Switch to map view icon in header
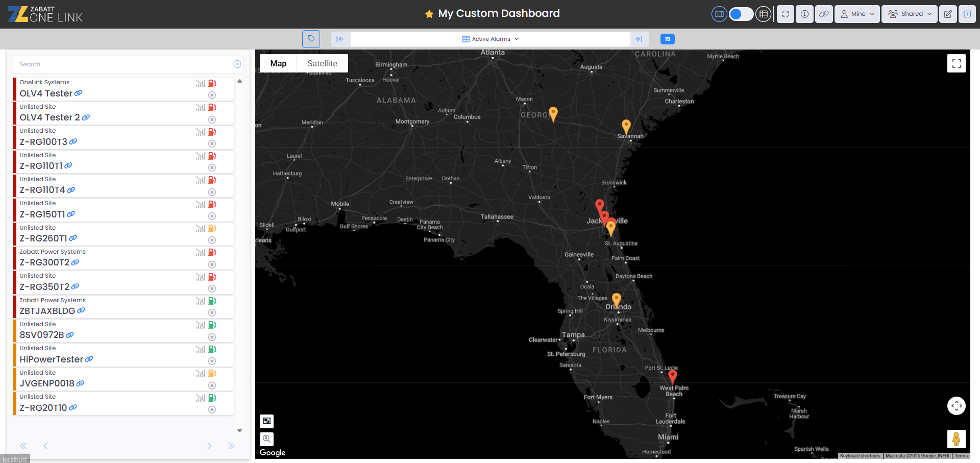 pyautogui.click(x=719, y=14)
